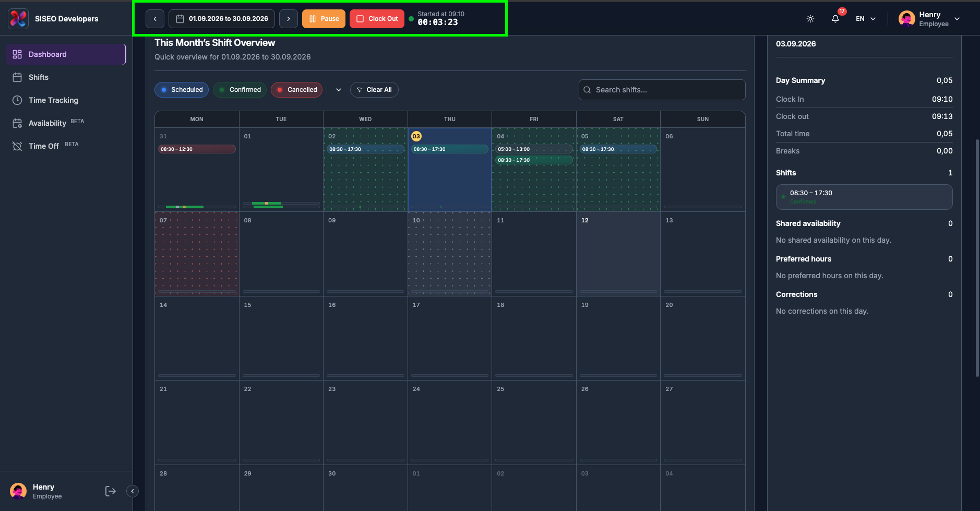Select calendar day 15
The image size is (980, 511).
[x=281, y=338]
